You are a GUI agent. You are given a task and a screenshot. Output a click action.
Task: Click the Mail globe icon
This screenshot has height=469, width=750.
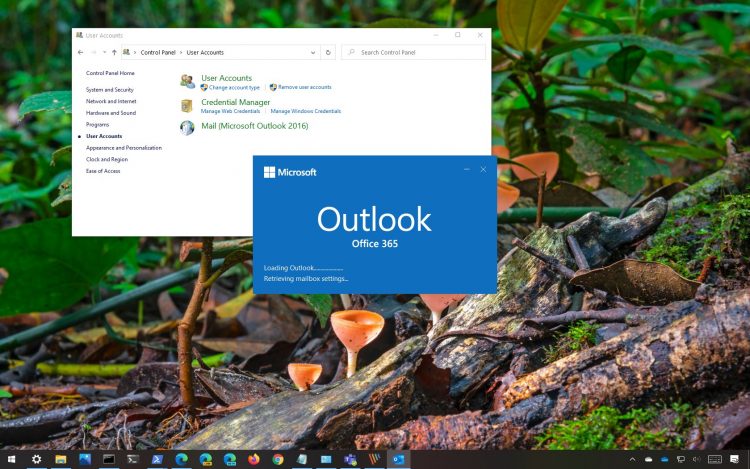(187, 128)
